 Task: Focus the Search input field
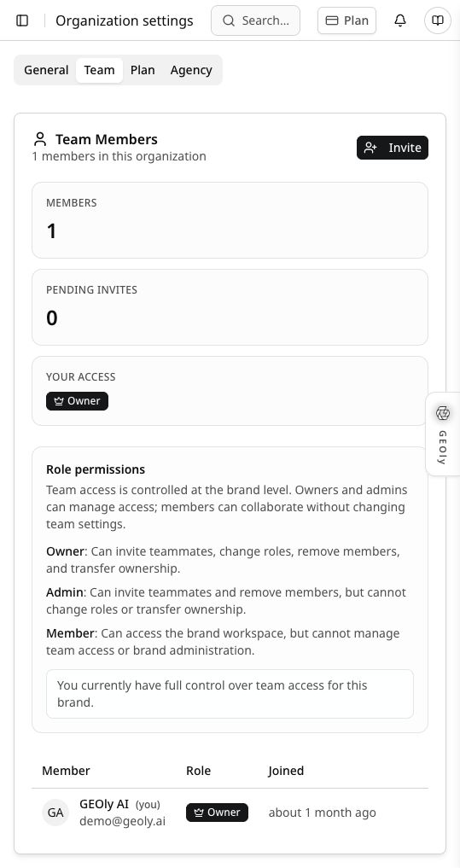click(256, 20)
